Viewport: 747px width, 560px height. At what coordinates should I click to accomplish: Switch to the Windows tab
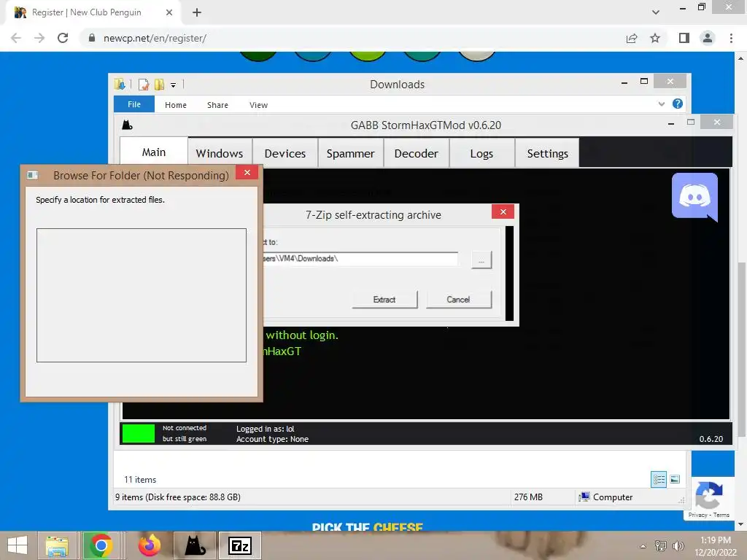(220, 153)
